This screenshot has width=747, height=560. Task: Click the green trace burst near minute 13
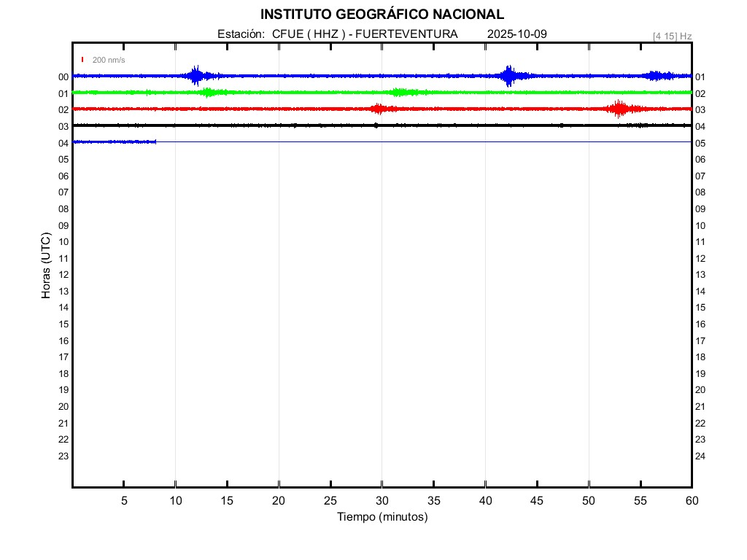click(209, 93)
